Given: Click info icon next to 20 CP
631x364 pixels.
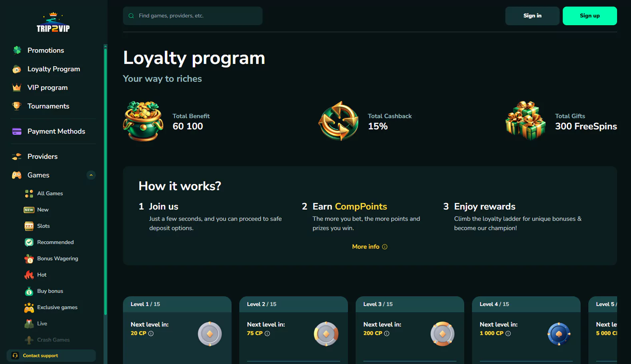Looking at the screenshot, I should tap(151, 334).
